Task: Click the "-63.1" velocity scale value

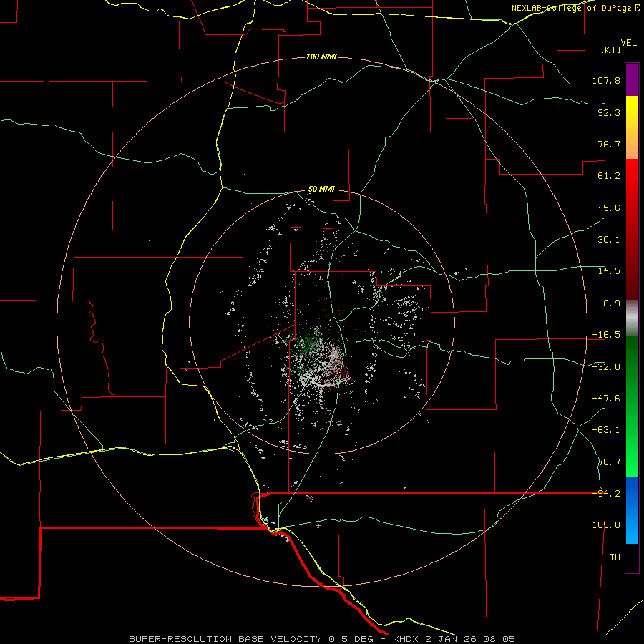Action: point(606,430)
